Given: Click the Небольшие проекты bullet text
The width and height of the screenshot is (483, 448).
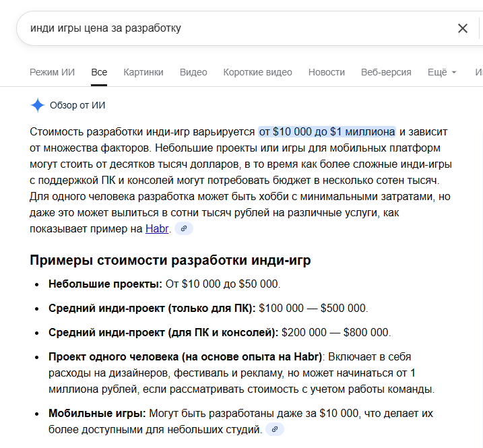Looking at the screenshot, I should (105, 284).
